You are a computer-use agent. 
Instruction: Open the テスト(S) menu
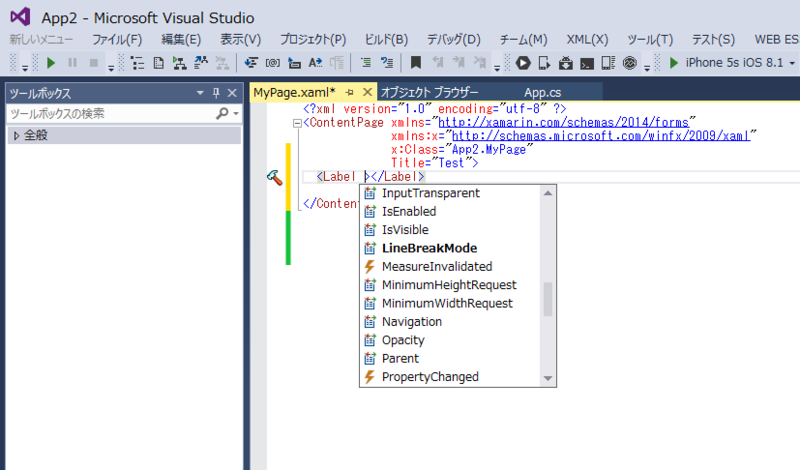[713, 39]
